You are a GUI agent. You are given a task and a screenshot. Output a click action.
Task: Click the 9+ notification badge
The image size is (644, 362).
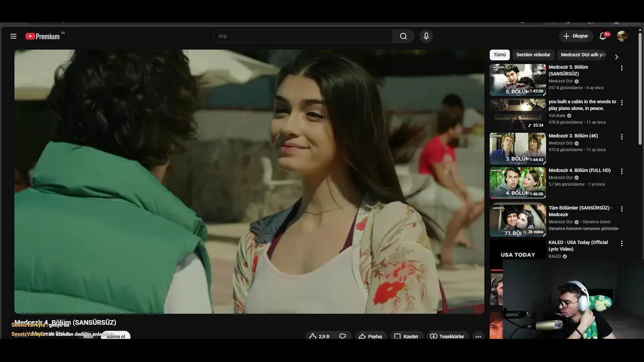tap(607, 34)
